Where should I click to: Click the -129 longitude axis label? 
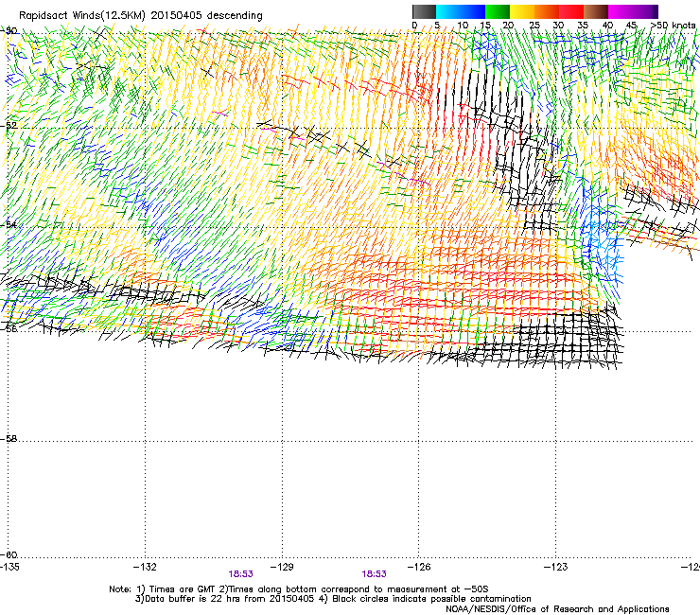click(282, 567)
